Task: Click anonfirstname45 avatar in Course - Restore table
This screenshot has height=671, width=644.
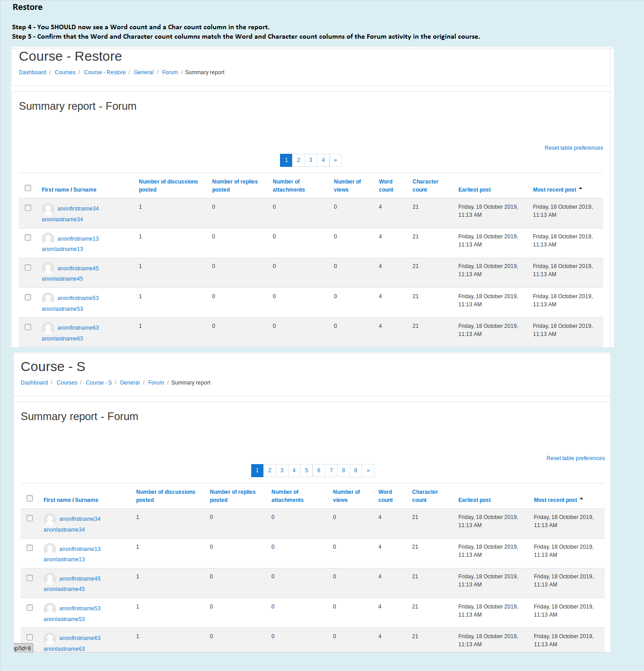Action: (x=48, y=268)
